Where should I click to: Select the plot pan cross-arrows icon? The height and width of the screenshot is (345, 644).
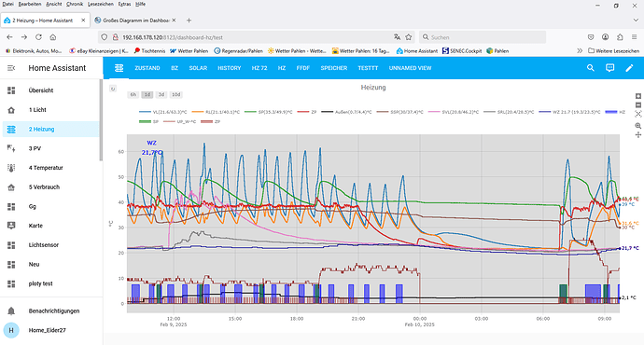(x=637, y=135)
